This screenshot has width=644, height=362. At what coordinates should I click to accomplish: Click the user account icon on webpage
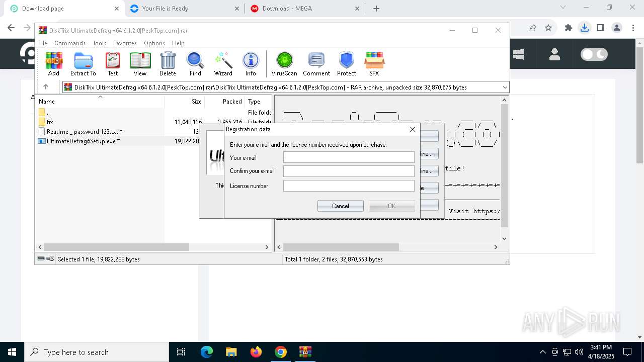coord(554,54)
